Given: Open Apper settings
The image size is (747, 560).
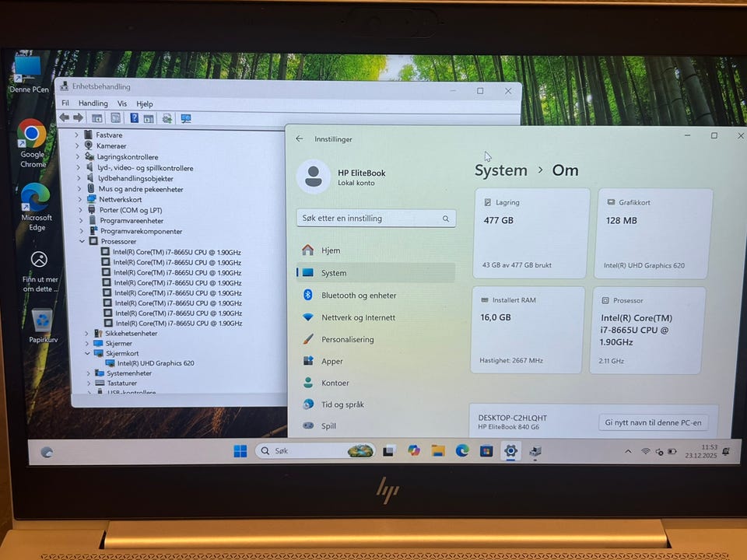Looking at the screenshot, I should pyautogui.click(x=375, y=361).
